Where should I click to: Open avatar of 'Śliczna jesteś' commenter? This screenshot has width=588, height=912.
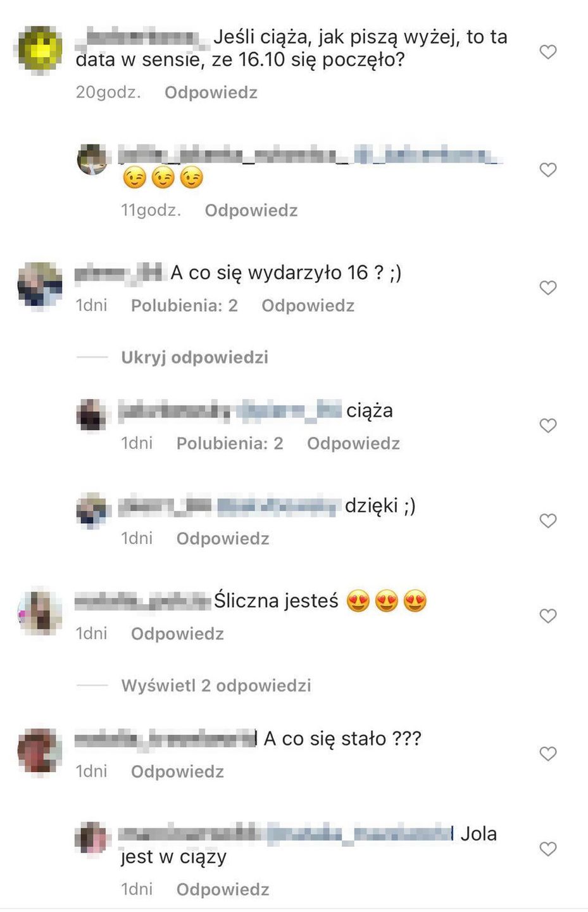pyautogui.click(x=40, y=612)
